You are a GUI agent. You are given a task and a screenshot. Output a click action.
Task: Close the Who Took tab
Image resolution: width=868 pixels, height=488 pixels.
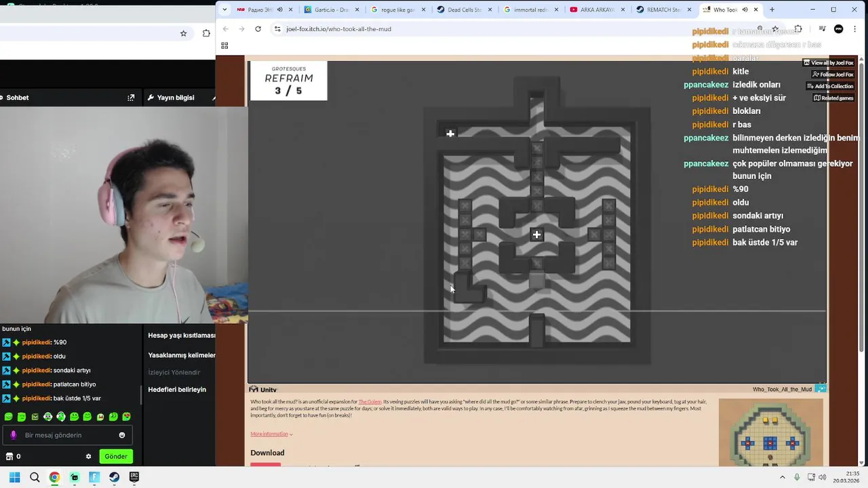[755, 9]
